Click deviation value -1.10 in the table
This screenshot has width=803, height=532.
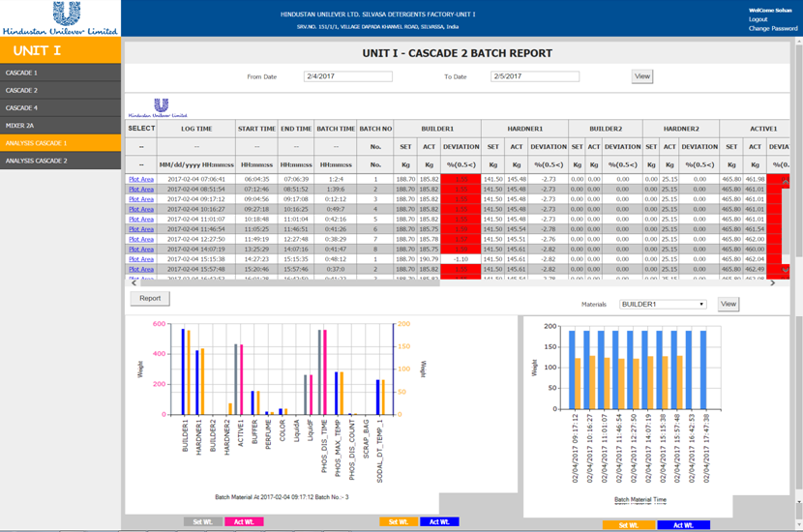[461, 259]
